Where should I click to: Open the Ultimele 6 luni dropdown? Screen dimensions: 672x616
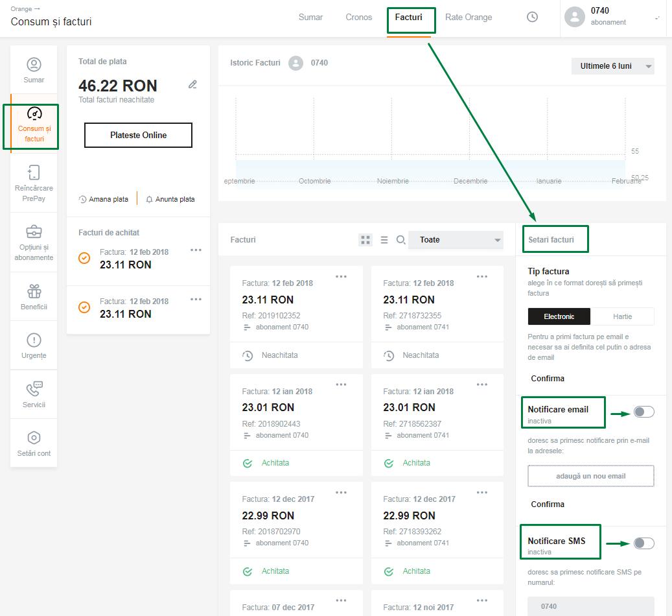pyautogui.click(x=612, y=66)
